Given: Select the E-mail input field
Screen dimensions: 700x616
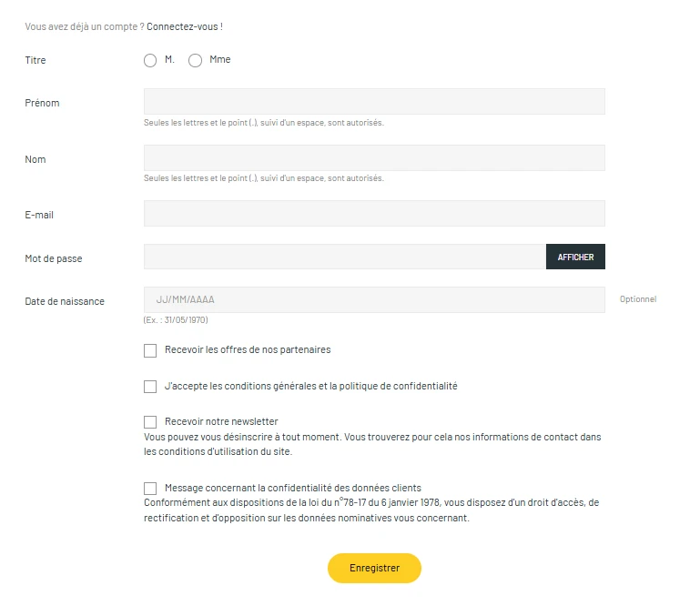Looking at the screenshot, I should 374,214.
